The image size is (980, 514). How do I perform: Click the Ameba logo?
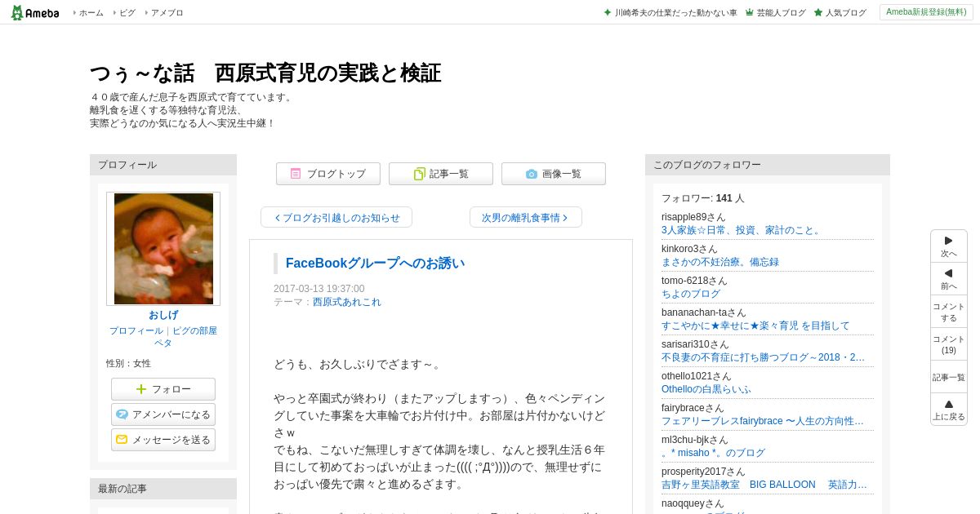[34, 12]
